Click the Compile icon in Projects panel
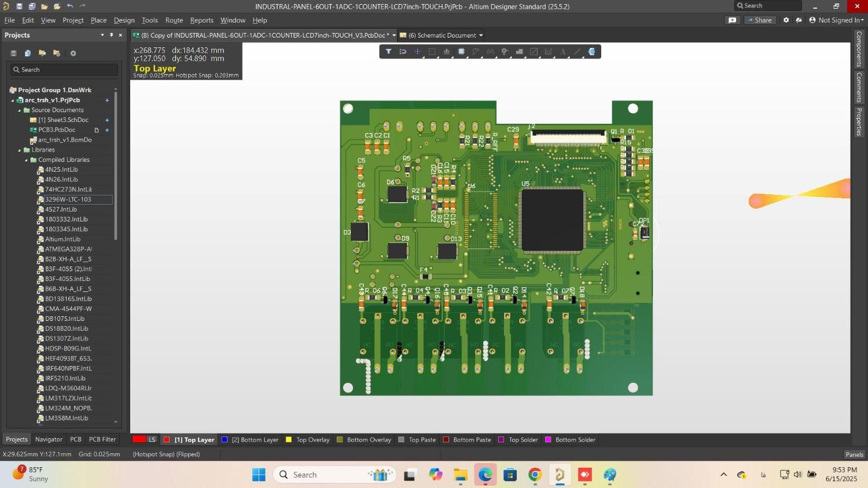The image size is (868, 488). tap(27, 53)
